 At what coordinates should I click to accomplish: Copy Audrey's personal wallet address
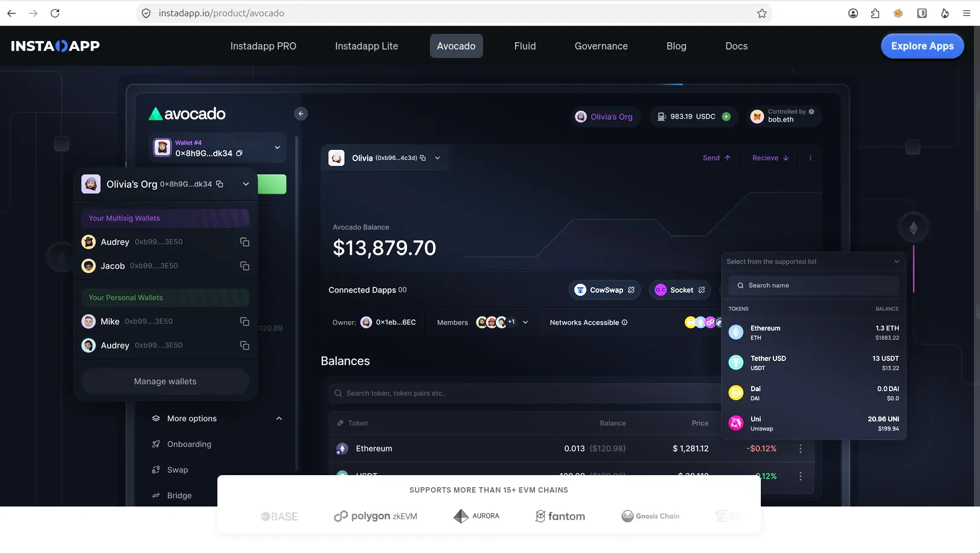[245, 346]
